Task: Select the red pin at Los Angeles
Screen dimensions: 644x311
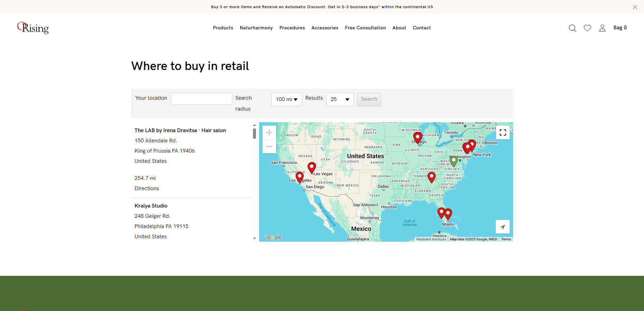Action: tap(300, 177)
